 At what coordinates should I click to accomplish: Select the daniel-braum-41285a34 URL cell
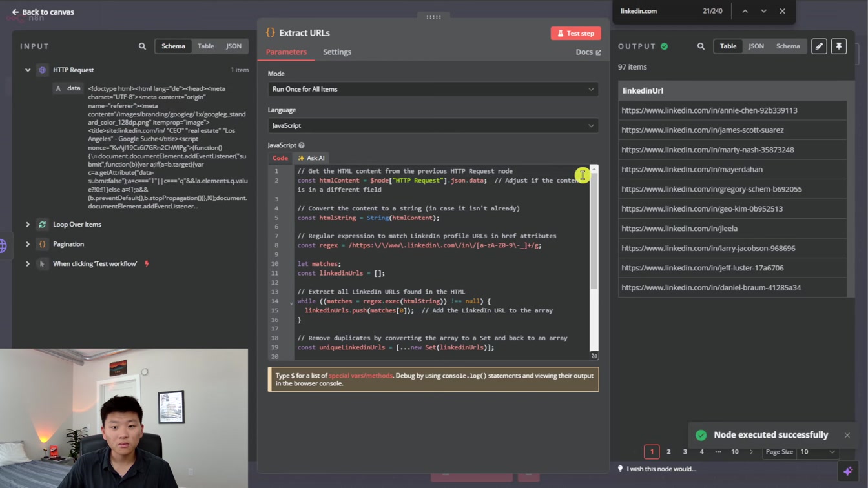coord(732,288)
